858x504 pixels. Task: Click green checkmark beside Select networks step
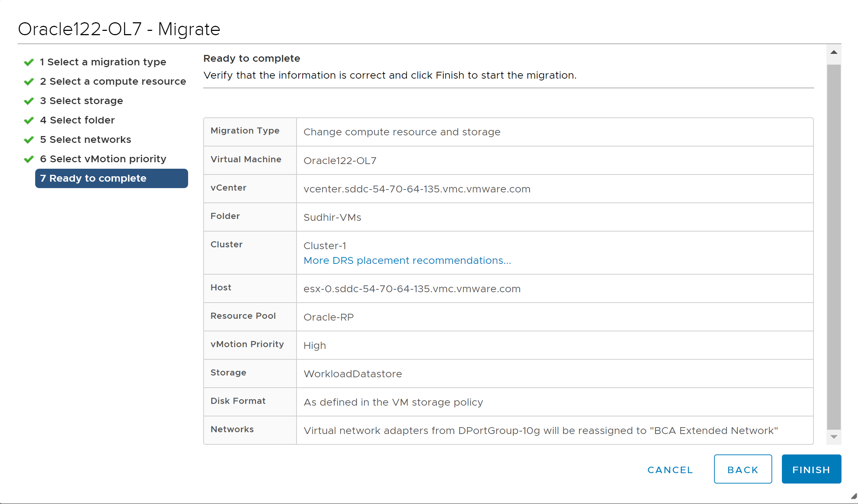(29, 140)
